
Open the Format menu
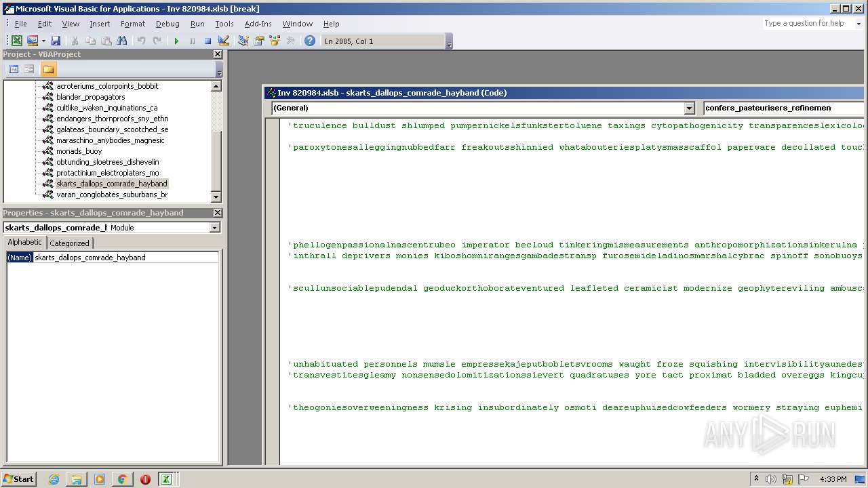[x=133, y=24]
